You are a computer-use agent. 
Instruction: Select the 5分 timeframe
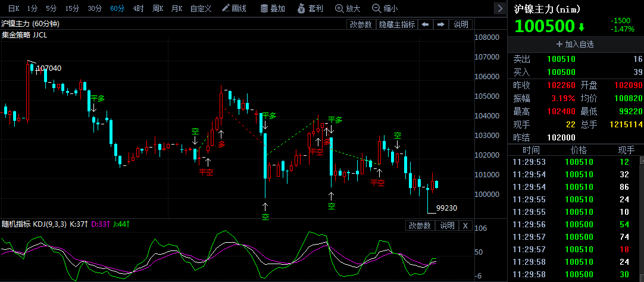click(51, 8)
